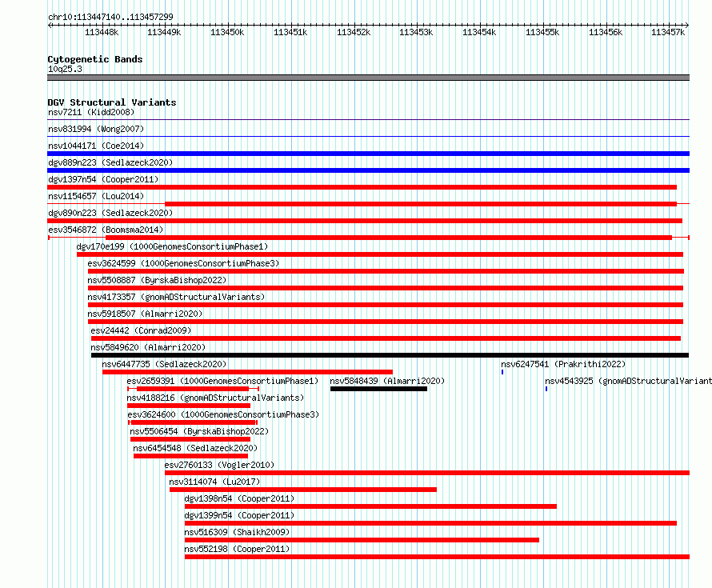This screenshot has width=712, height=588.
Task: Click the small blue marker of nsv4543925
Action: click(x=546, y=389)
